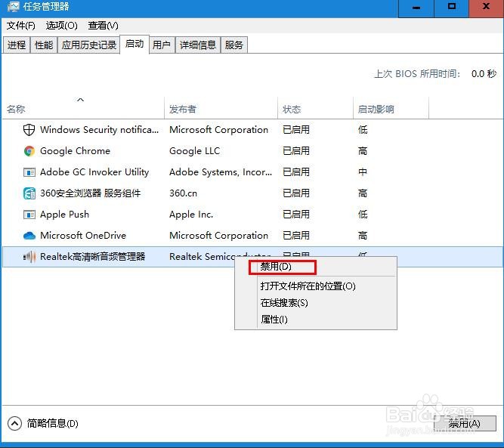Viewport: 504px width, 448px height.
Task: Click the Adobe Systems, Incor... publisher cell
Action: point(221,172)
